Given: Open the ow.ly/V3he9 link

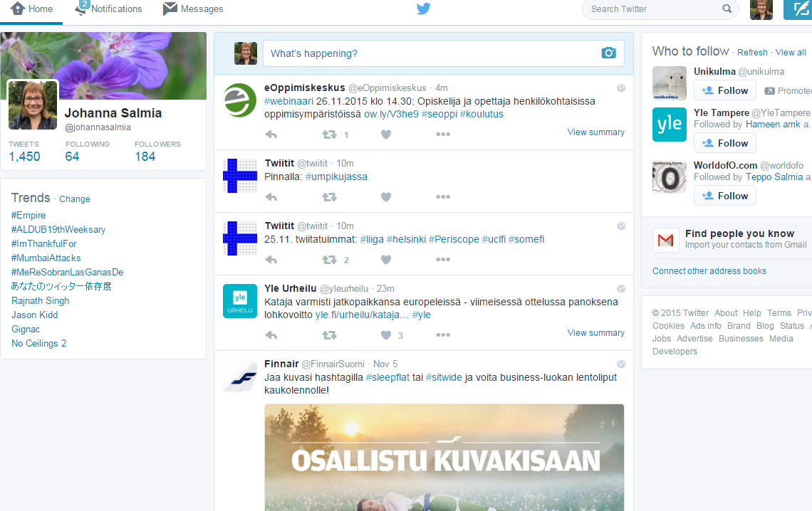Looking at the screenshot, I should click(x=391, y=115).
